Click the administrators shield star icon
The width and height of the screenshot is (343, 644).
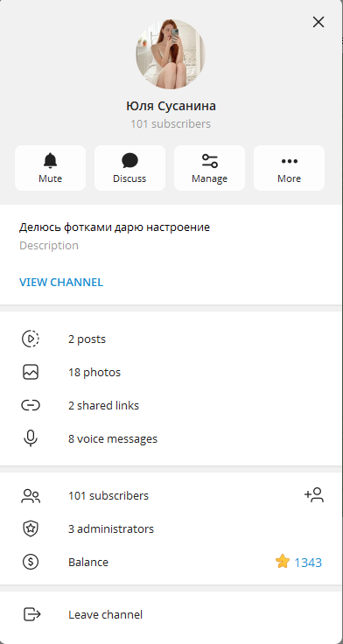(31, 529)
